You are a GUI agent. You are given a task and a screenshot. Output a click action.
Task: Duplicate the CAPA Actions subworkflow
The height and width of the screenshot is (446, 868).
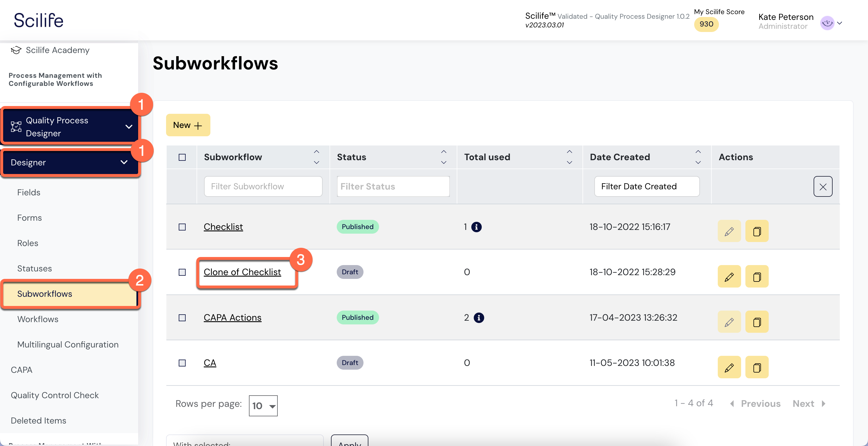point(756,322)
